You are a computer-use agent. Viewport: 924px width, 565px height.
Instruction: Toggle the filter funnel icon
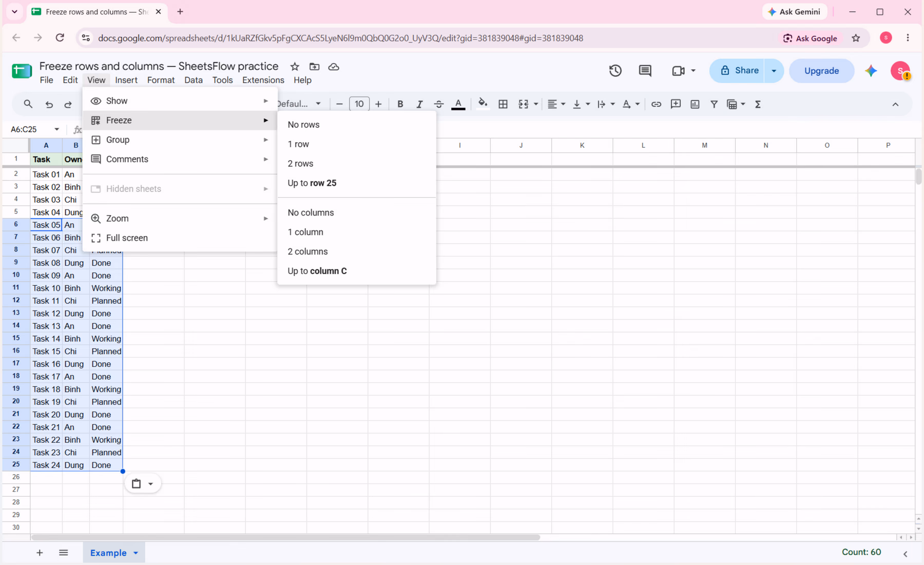(x=714, y=104)
